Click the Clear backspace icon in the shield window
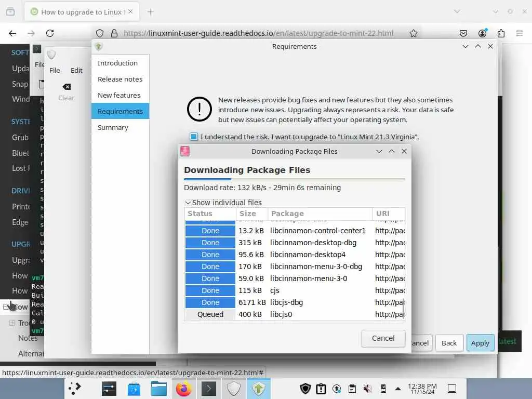 point(66,87)
